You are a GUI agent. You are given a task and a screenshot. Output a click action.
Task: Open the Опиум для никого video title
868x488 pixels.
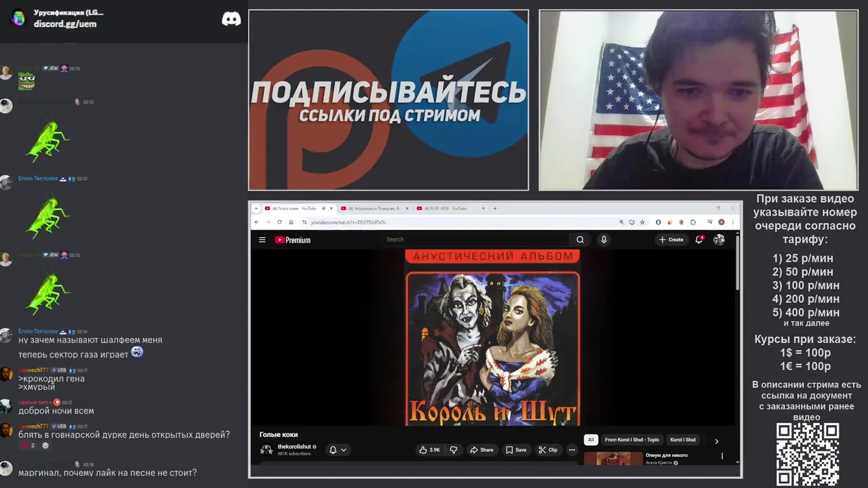[x=667, y=455]
